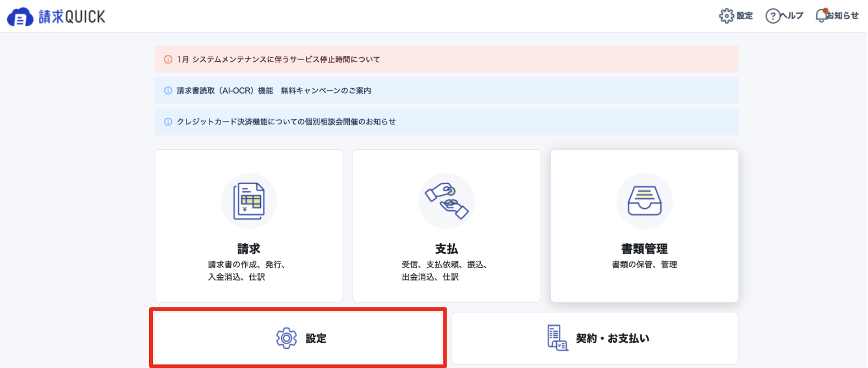Viewport: 868px width, 368px height.
Task: Open the 契約・お支払い card button
Action: [x=595, y=338]
